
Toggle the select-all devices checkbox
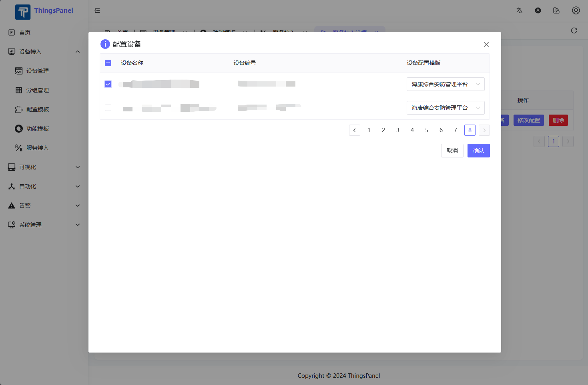click(x=108, y=63)
